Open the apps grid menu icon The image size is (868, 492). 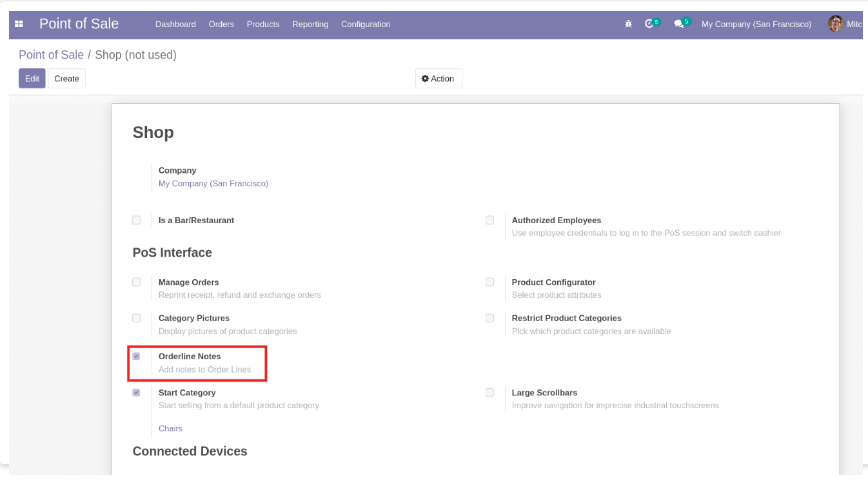19,24
